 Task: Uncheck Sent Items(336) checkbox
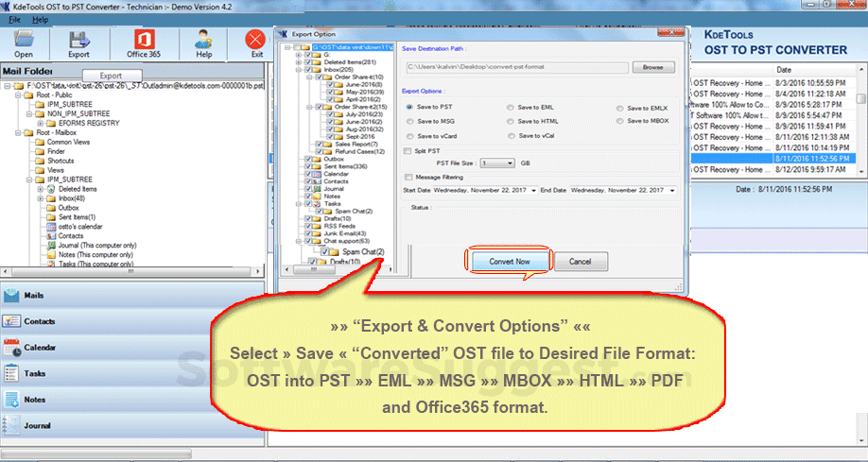click(x=308, y=166)
